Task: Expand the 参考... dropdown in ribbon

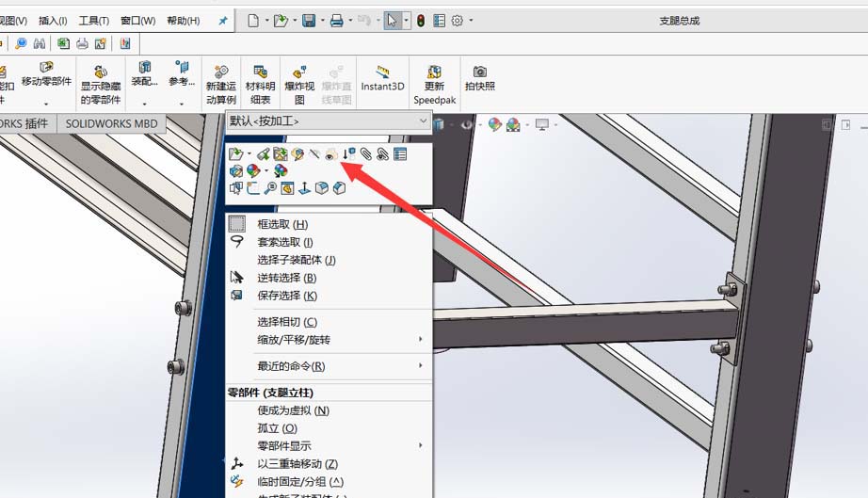Action: click(182, 104)
